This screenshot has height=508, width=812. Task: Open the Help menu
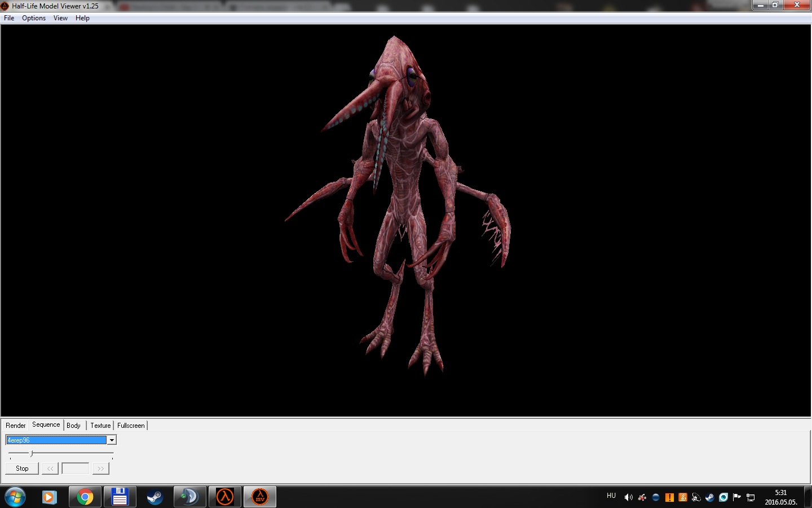click(x=82, y=18)
